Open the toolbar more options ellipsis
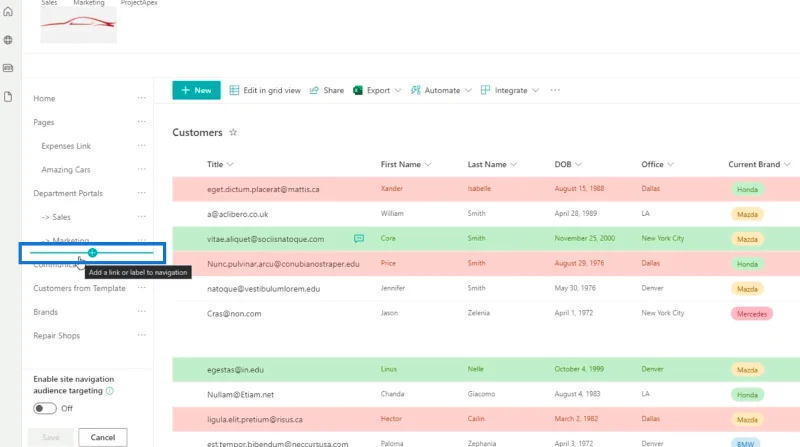Image resolution: width=800 pixels, height=447 pixels. pos(555,90)
